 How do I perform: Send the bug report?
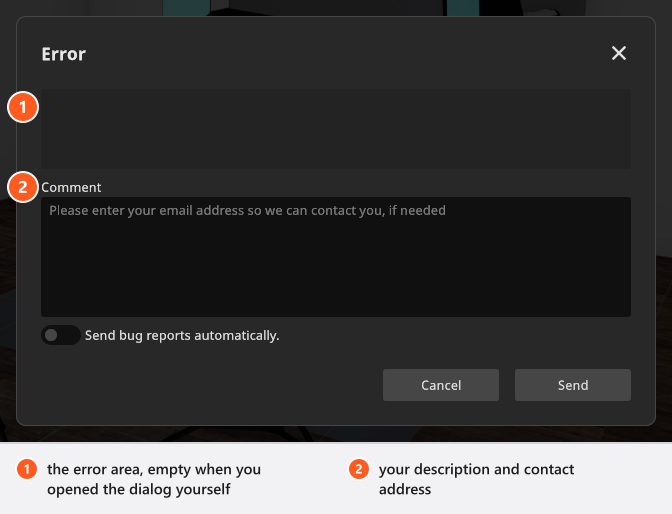pyautogui.click(x=573, y=385)
